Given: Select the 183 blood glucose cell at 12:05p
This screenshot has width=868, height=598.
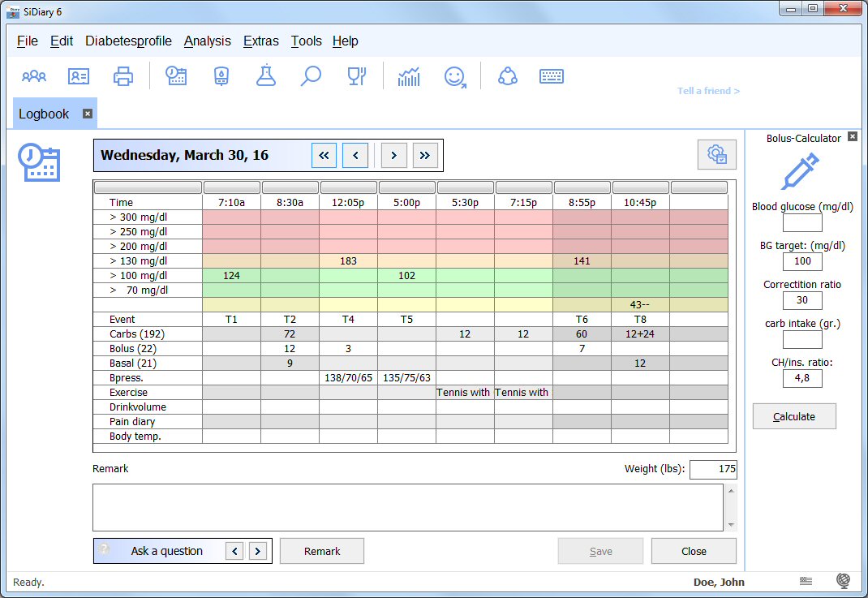Looking at the screenshot, I should (349, 260).
